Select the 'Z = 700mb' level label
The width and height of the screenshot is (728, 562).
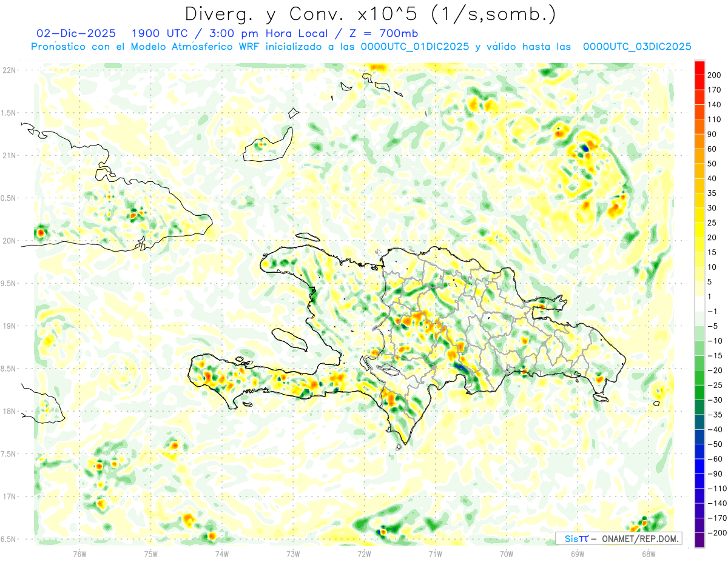[x=385, y=33]
